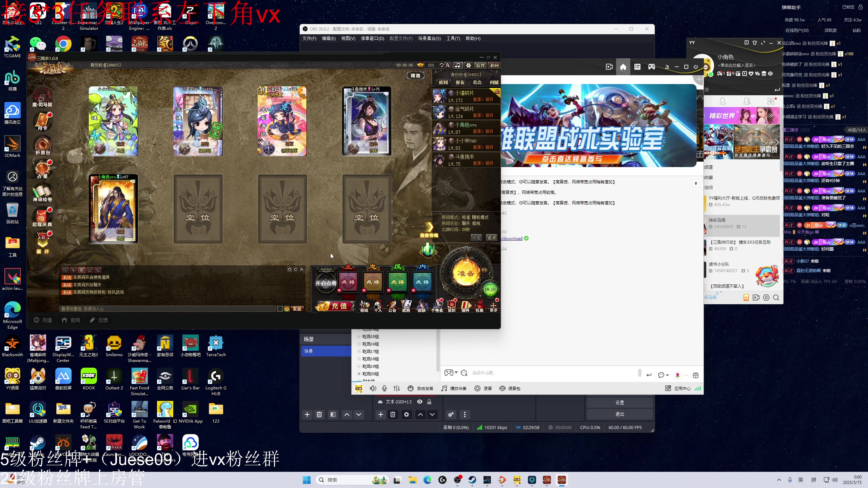Screen dimensions: 868x488
Task: Open audio mixer advanced gears icon in OBS
Action: pos(451,414)
